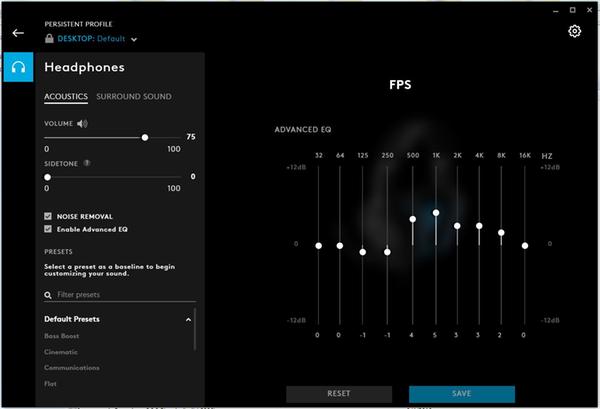Go back using the arrow icon
Screen dimensions: 600x409
tap(18, 33)
